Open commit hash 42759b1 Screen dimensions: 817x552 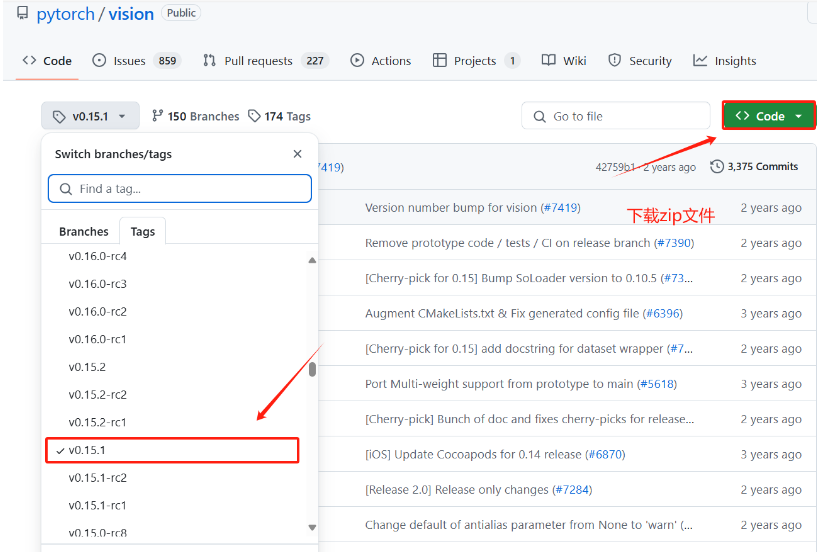[x=615, y=167]
